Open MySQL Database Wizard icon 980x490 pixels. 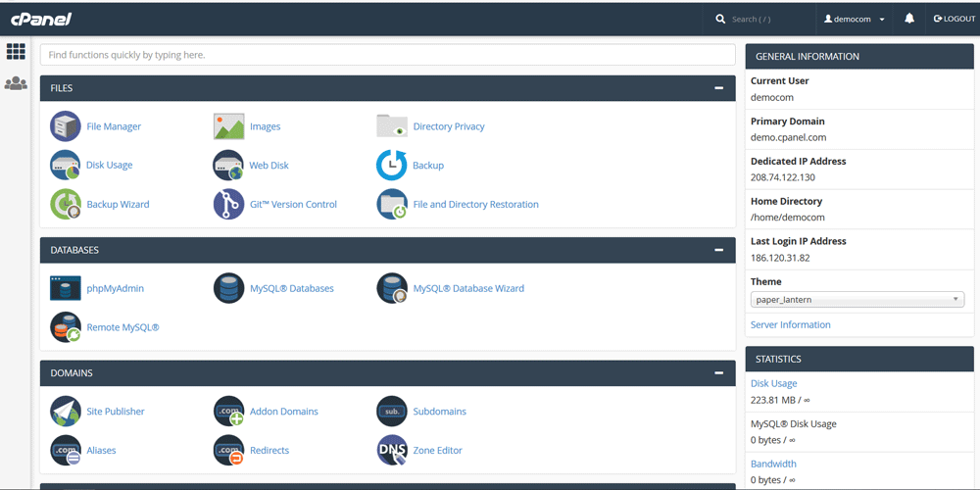click(392, 288)
